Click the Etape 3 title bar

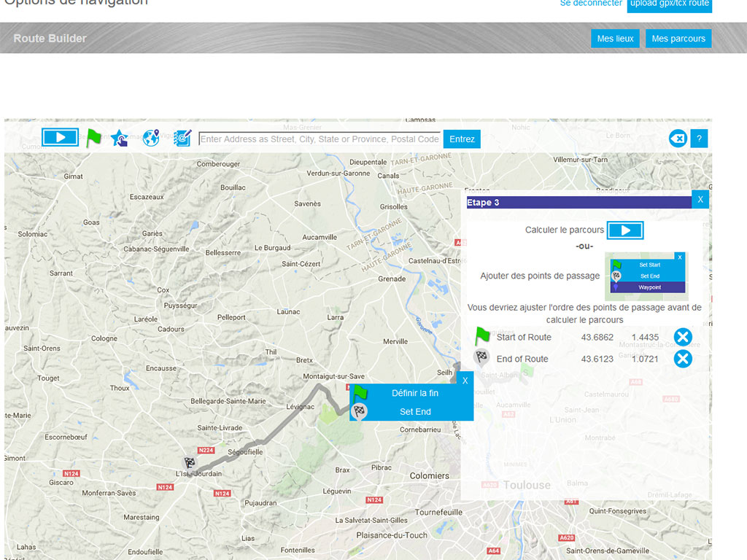[x=578, y=203]
